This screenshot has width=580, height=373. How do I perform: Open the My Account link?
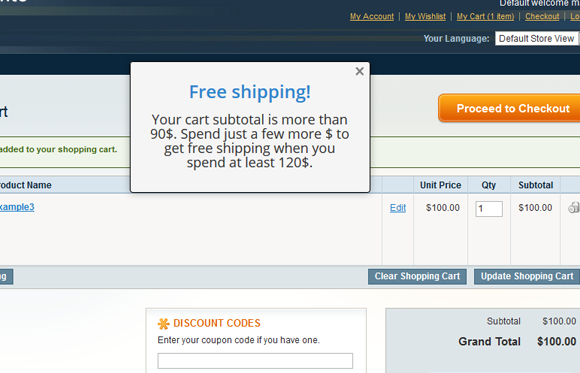coord(372,17)
